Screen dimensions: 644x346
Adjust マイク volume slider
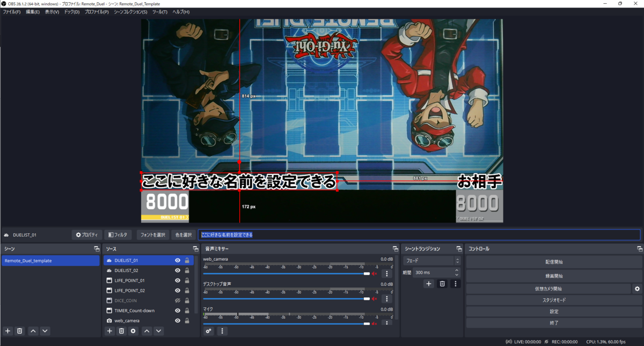point(287,323)
